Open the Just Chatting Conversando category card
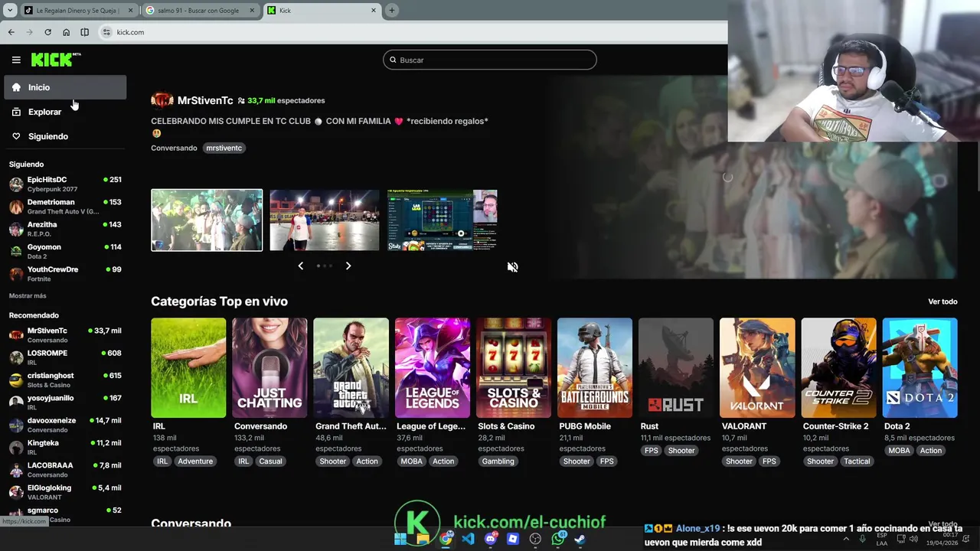This screenshot has height=551, width=980. [x=269, y=368]
